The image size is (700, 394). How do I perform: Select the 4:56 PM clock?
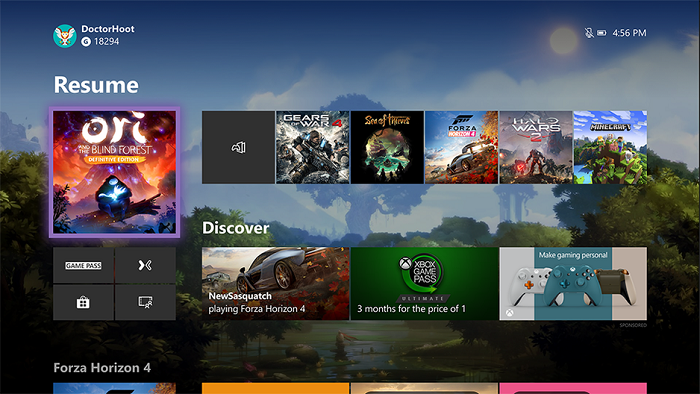629,33
